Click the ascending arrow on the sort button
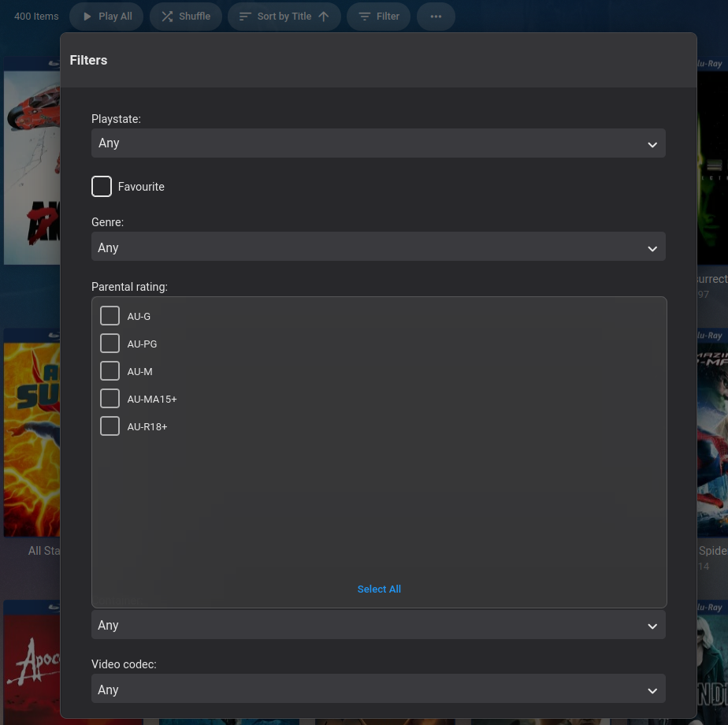 323,16
